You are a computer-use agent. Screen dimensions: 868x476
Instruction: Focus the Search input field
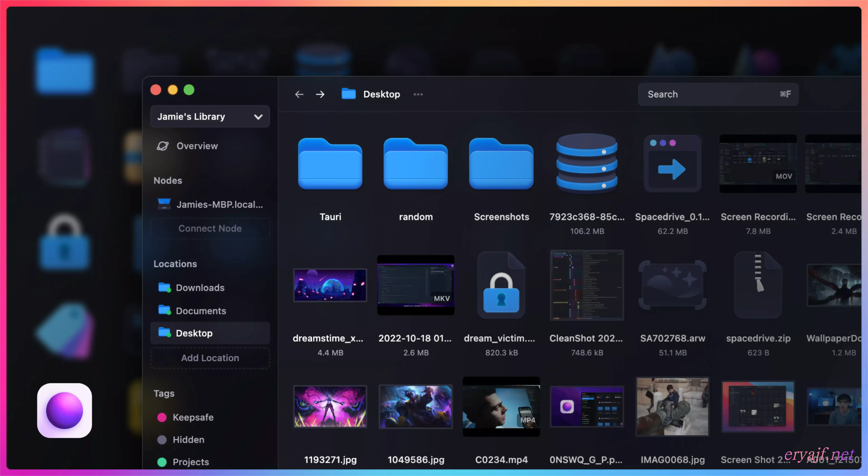click(711, 94)
